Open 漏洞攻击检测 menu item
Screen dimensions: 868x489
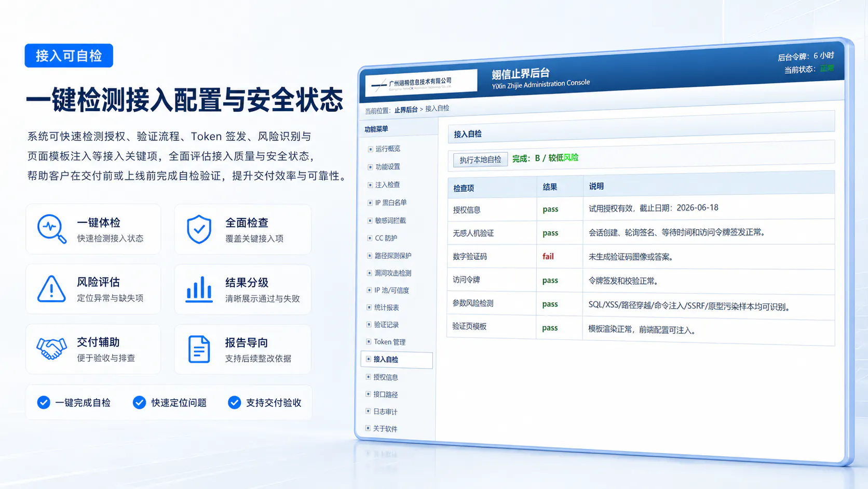[x=393, y=273]
